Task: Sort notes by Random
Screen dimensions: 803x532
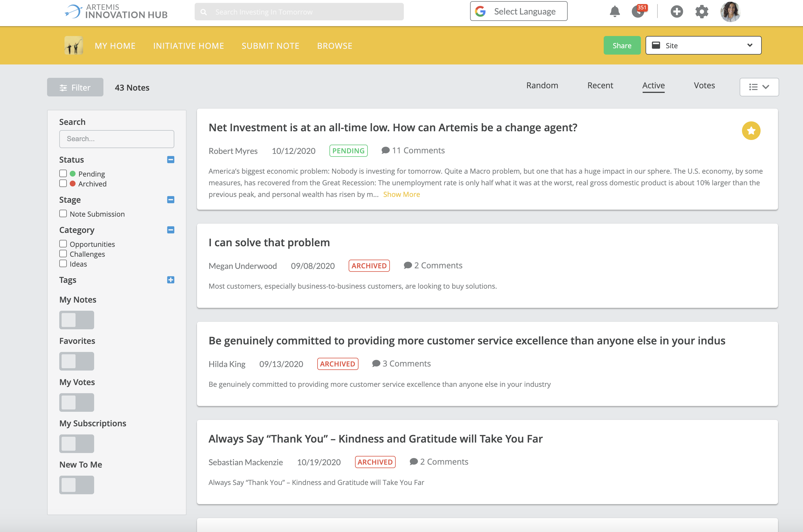Action: [x=542, y=85]
